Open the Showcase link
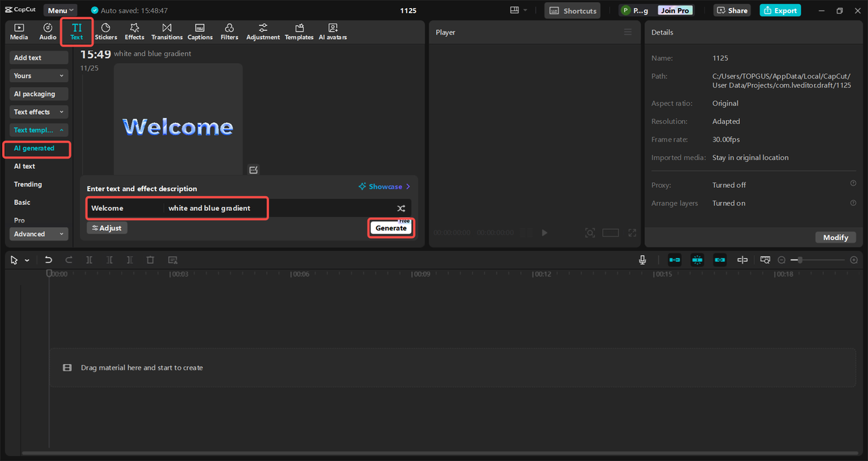 (x=385, y=186)
